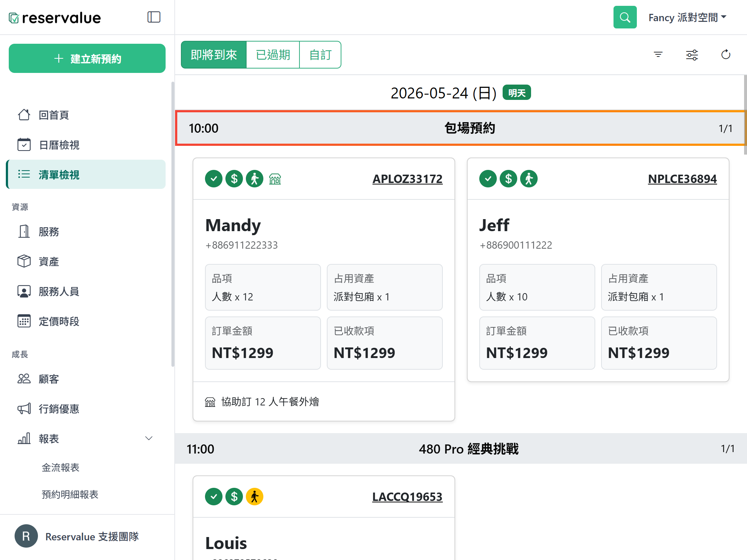Click the refresh icon
This screenshot has width=747, height=560.
(726, 55)
